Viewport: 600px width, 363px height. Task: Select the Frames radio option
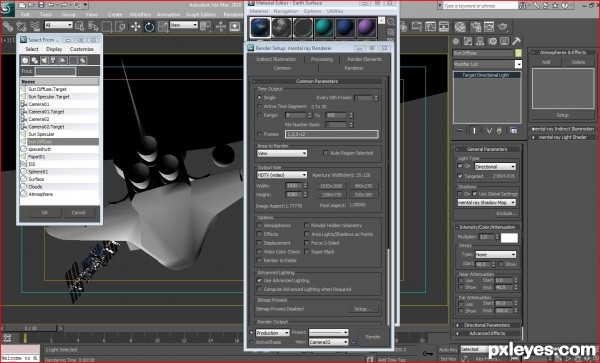click(x=259, y=134)
